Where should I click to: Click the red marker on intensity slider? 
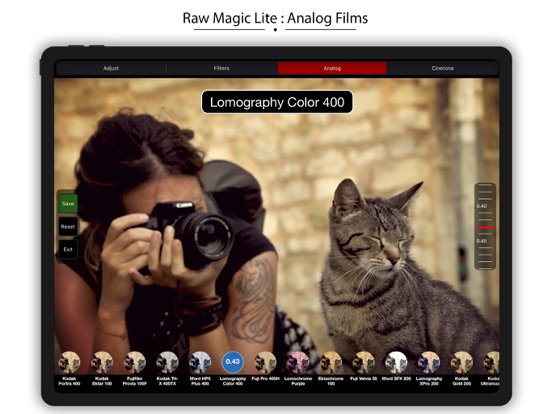(485, 227)
